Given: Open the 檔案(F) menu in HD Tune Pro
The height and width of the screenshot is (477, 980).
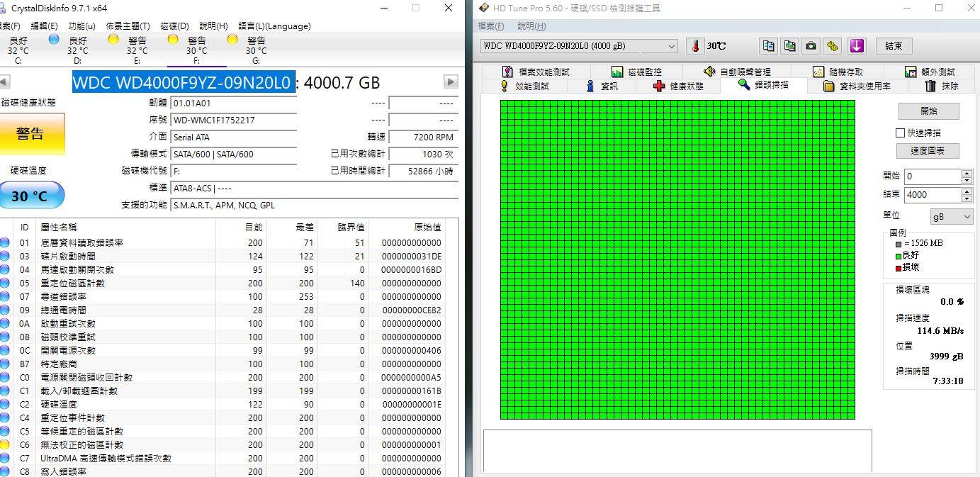Looking at the screenshot, I should (x=491, y=26).
